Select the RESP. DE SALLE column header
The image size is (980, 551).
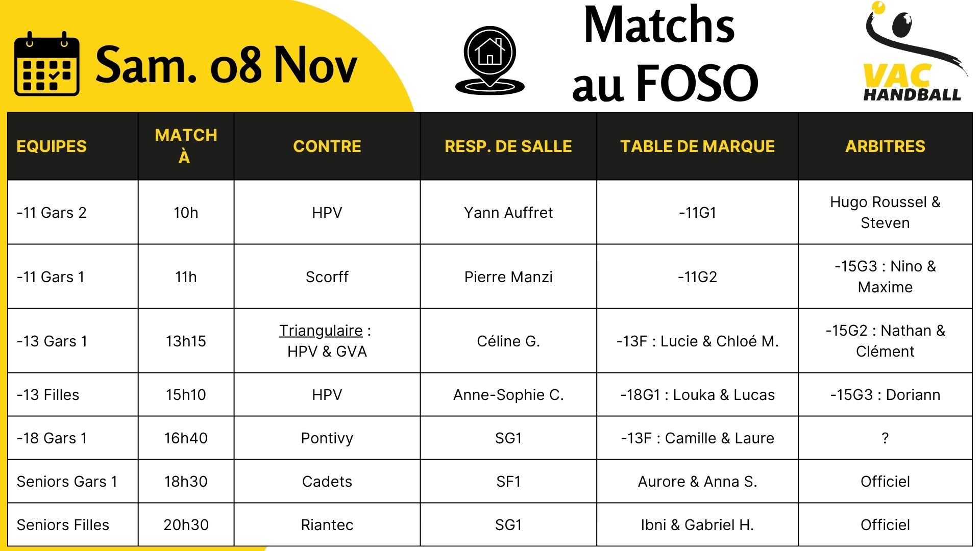coord(508,146)
